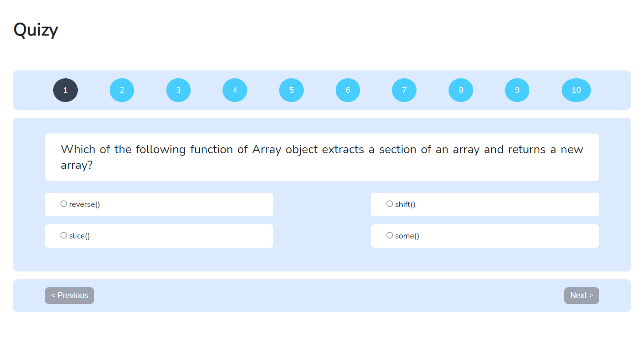The height and width of the screenshot is (337, 644).
Task: Jump to quiz question 2
Action: (122, 90)
